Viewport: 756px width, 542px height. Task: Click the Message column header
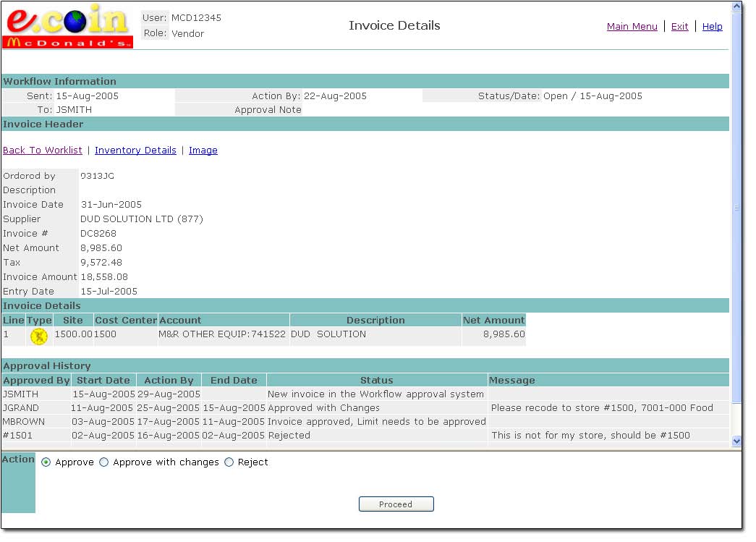coord(512,380)
